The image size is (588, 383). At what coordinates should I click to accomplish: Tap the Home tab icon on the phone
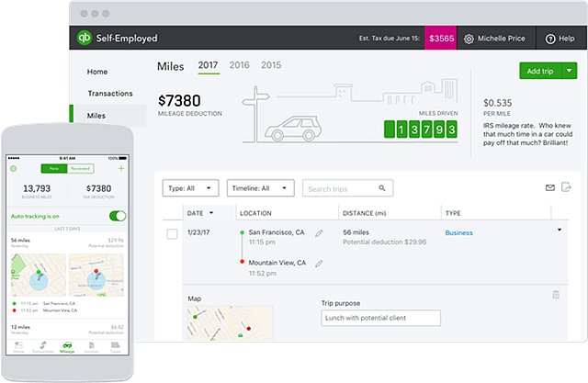18,346
